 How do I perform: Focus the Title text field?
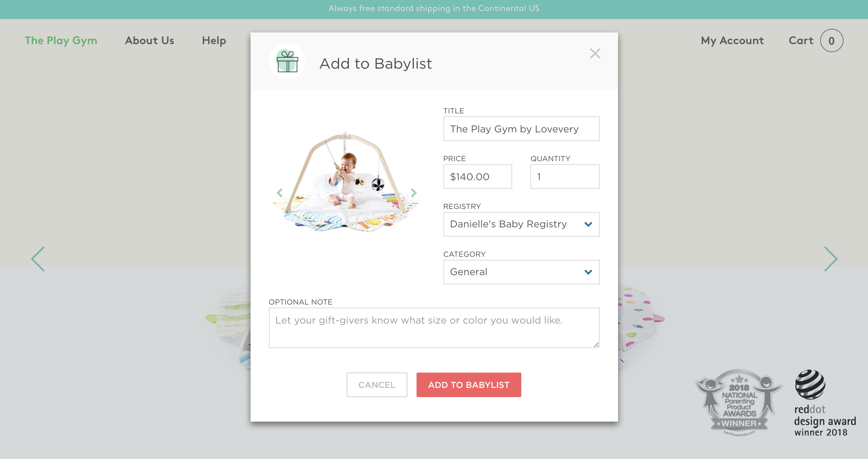point(521,129)
